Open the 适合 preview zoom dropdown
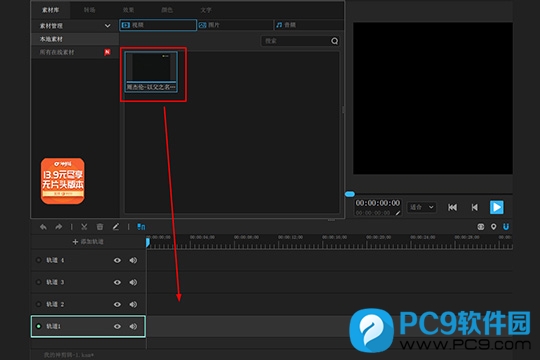The height and width of the screenshot is (360, 540). point(422,207)
